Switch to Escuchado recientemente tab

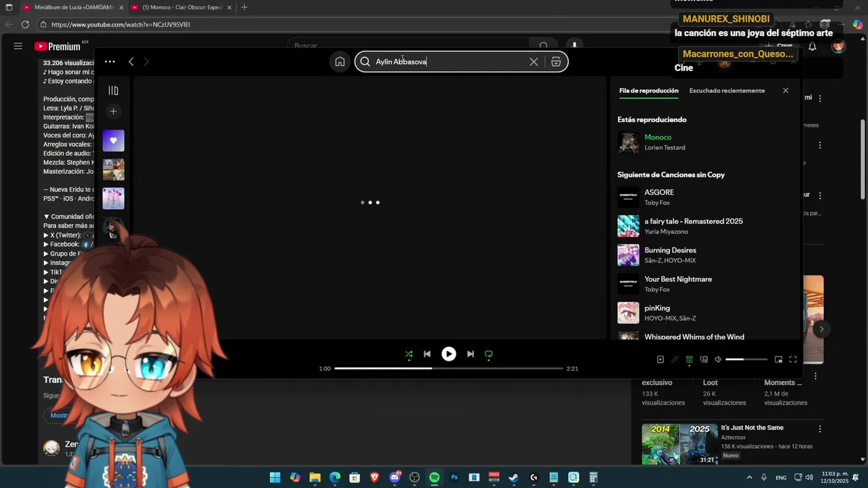pos(727,91)
